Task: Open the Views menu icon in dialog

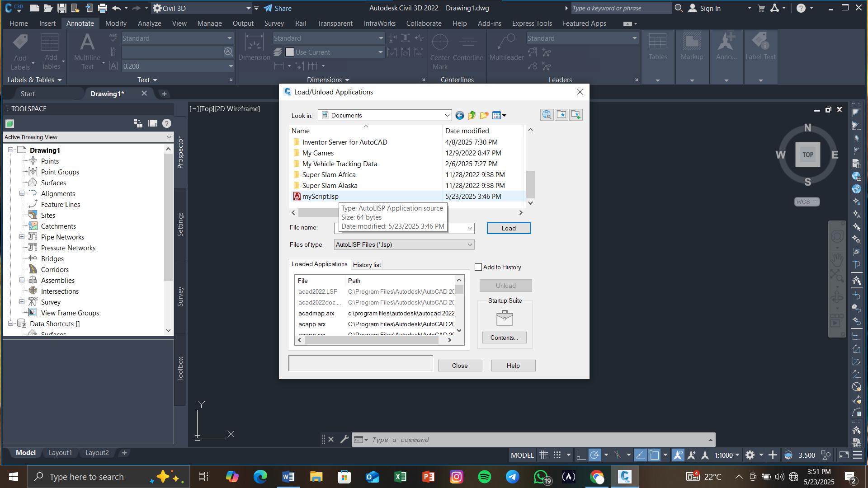Action: click(x=499, y=116)
